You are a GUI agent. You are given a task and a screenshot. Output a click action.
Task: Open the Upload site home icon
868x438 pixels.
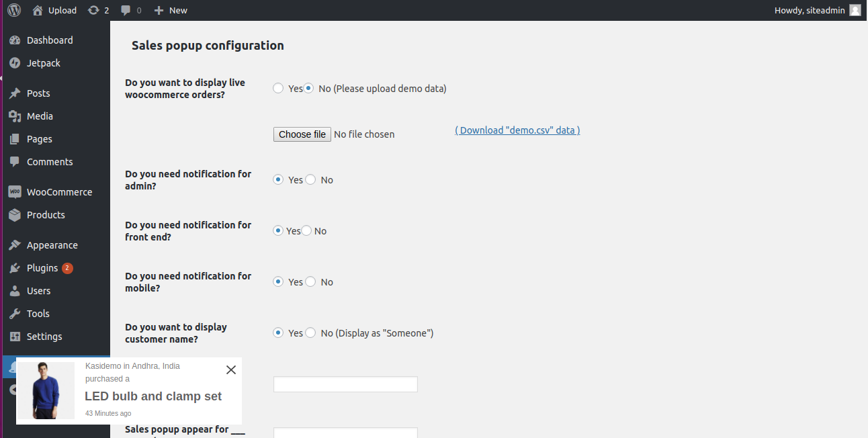pos(38,10)
